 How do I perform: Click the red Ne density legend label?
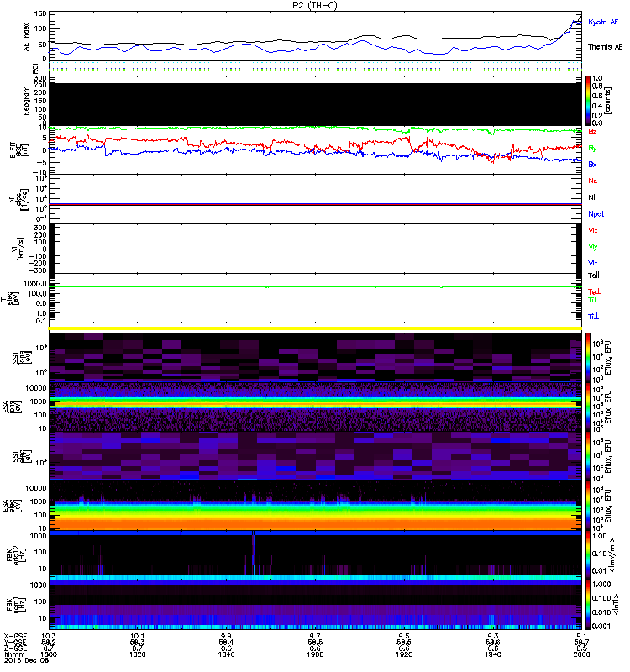pos(593,181)
